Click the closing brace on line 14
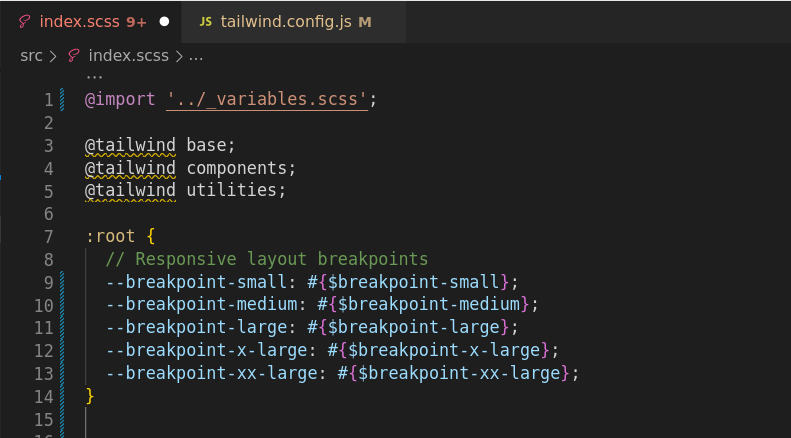The width and height of the screenshot is (791, 438). (x=90, y=396)
